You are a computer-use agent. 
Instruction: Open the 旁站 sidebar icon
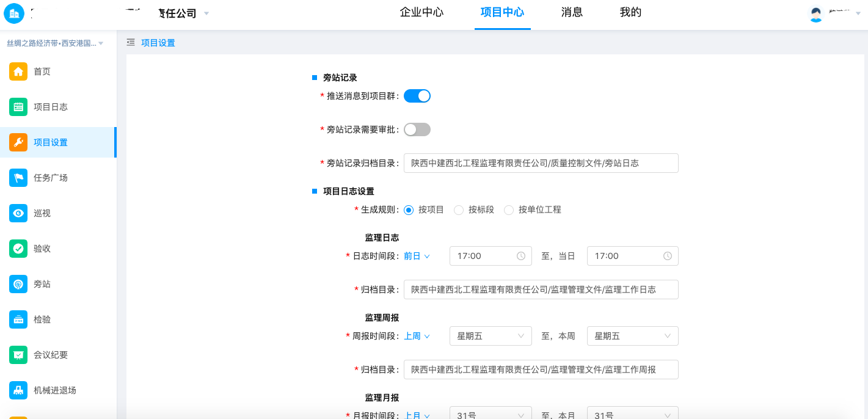pyautogui.click(x=18, y=284)
